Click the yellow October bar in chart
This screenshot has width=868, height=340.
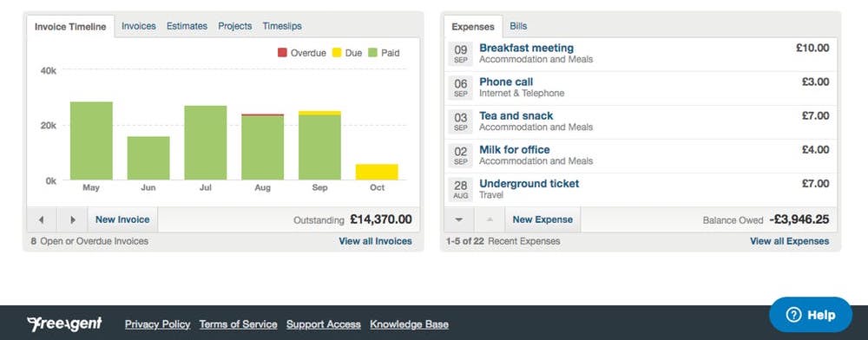[377, 172]
